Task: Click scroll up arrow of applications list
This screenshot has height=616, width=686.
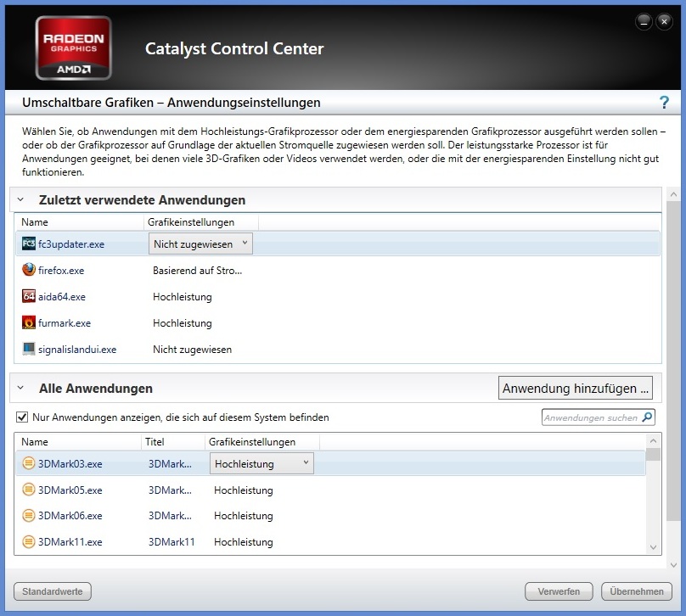Action: pyautogui.click(x=653, y=440)
